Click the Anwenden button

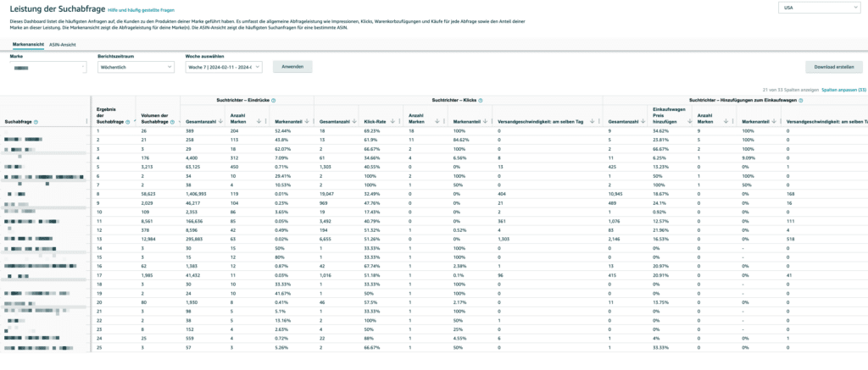(x=292, y=66)
